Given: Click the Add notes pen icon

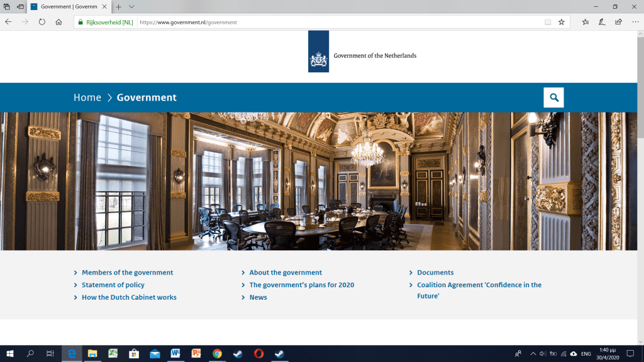Looking at the screenshot, I should pos(602,21).
